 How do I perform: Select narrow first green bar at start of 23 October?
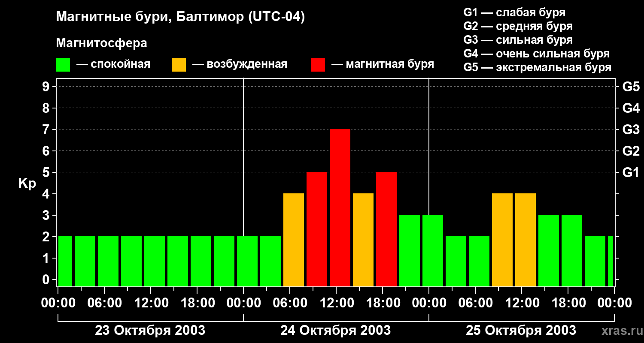click(65, 262)
